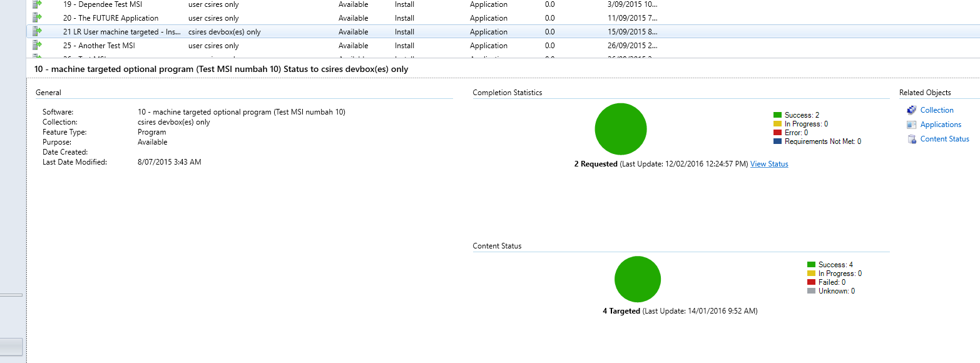Click green Success swatch in Completion Statistics legend

pos(777,115)
